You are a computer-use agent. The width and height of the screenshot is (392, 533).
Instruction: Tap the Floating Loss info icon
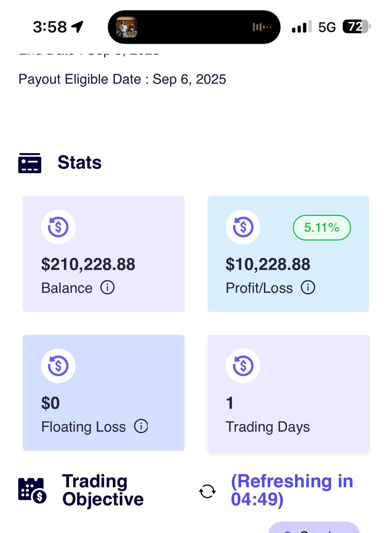pyautogui.click(x=141, y=426)
